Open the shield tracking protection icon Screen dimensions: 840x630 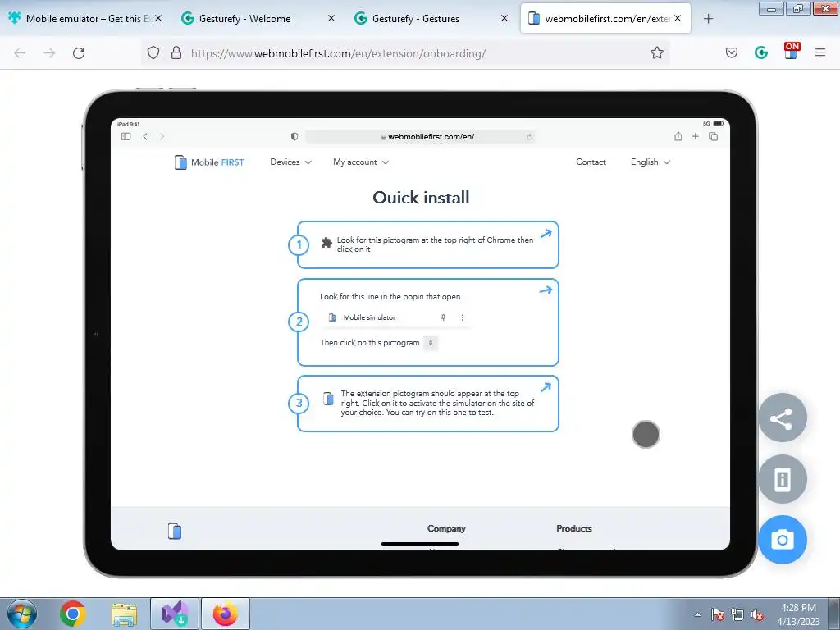click(x=153, y=52)
